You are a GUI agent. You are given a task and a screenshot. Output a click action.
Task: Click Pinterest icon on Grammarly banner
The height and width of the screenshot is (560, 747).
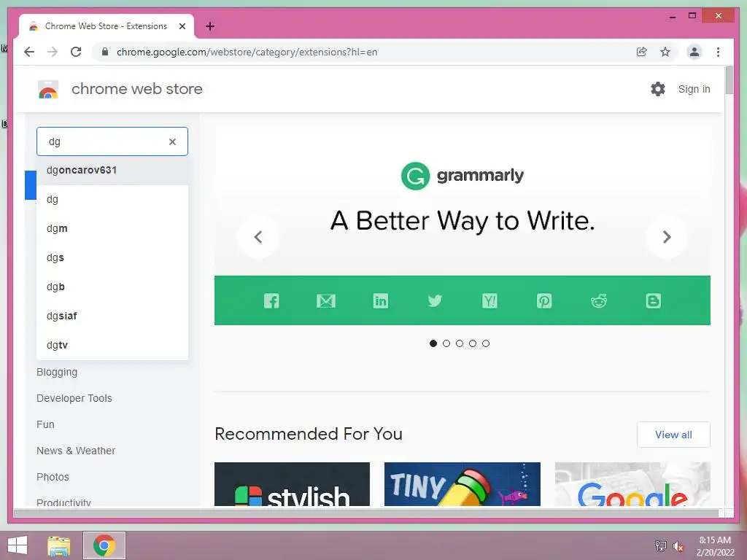(x=544, y=300)
